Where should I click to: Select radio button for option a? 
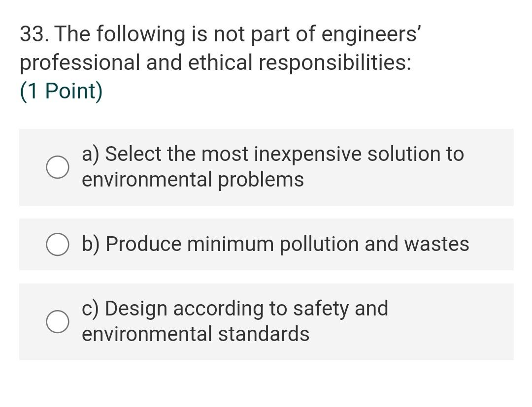58,167
